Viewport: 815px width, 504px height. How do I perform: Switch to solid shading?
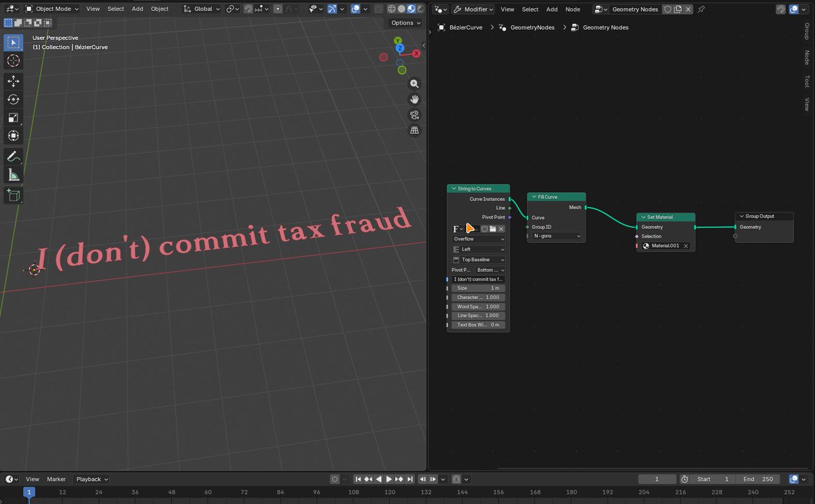401,9
